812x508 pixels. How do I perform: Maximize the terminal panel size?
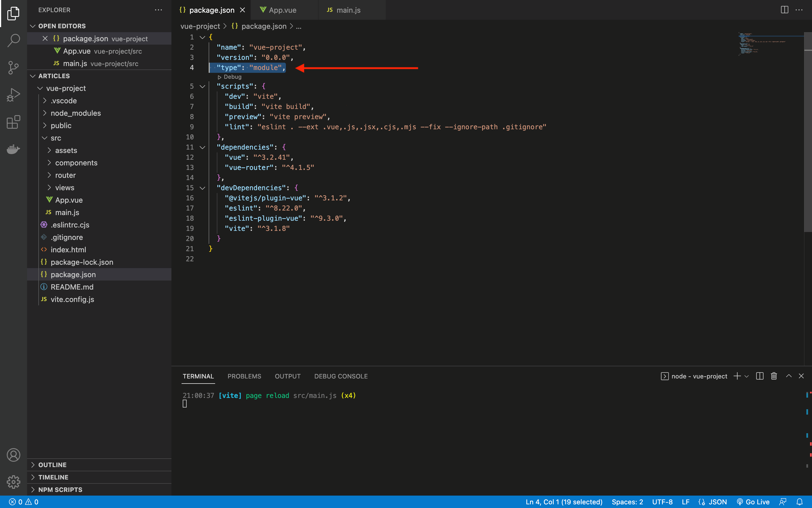tap(789, 376)
